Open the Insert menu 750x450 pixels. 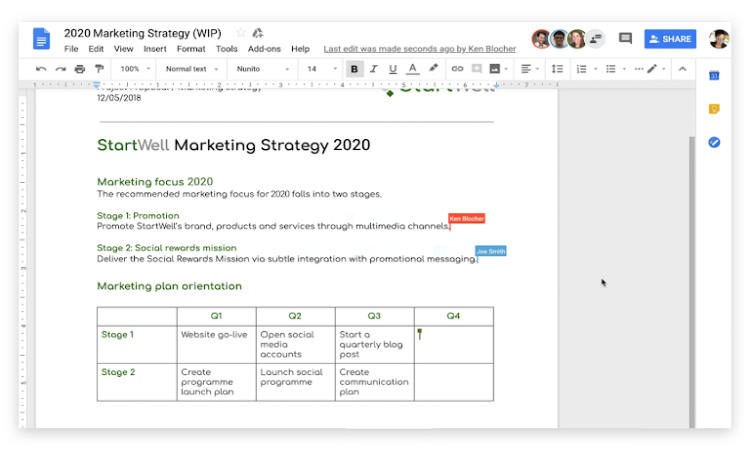[x=155, y=48]
